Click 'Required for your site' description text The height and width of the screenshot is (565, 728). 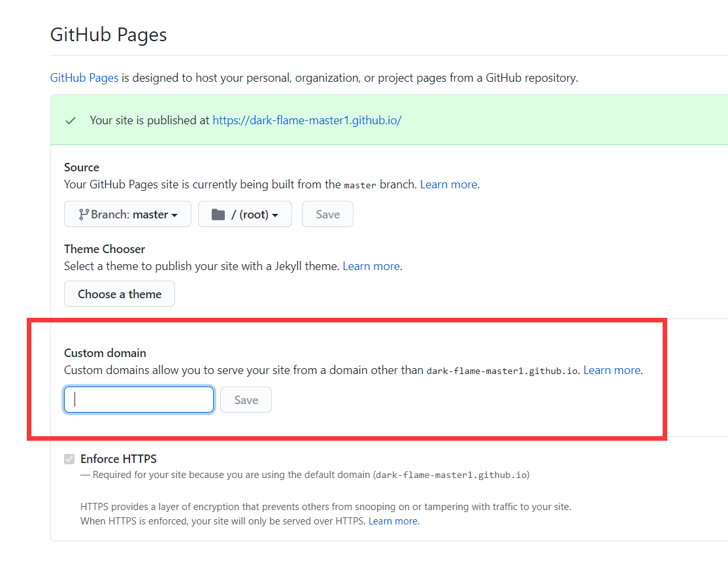305,475
